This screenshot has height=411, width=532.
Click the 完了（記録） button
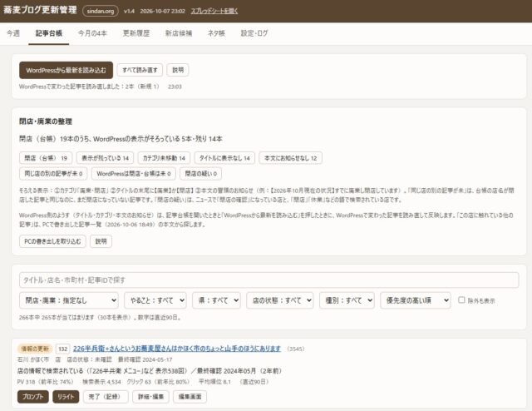click(106, 397)
